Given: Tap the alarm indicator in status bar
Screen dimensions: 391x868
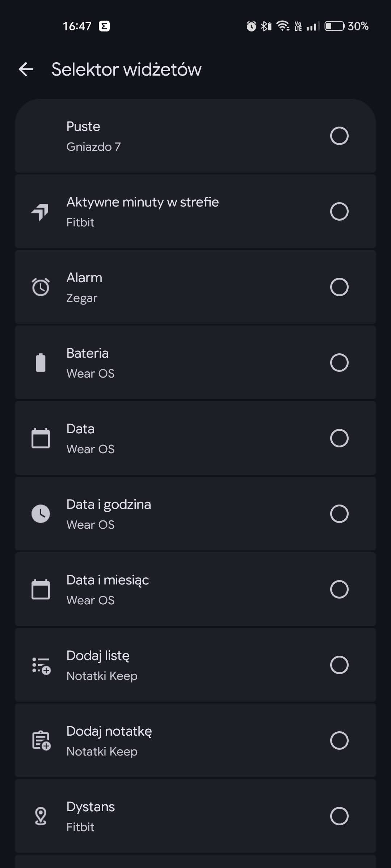Looking at the screenshot, I should coord(251,26).
